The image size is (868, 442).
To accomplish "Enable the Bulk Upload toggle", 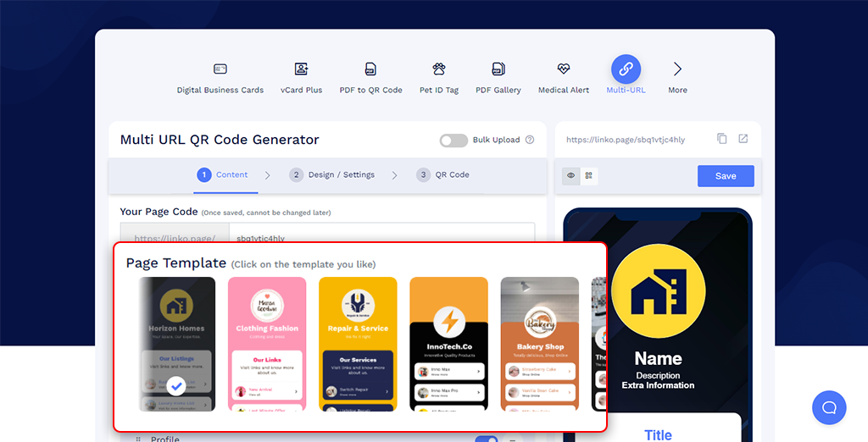I will click(453, 141).
